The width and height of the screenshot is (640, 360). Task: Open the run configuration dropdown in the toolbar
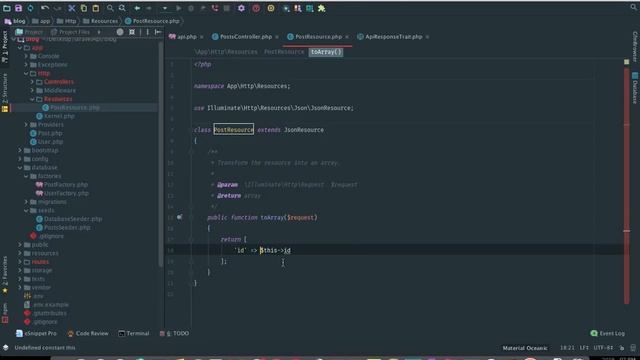point(164,8)
